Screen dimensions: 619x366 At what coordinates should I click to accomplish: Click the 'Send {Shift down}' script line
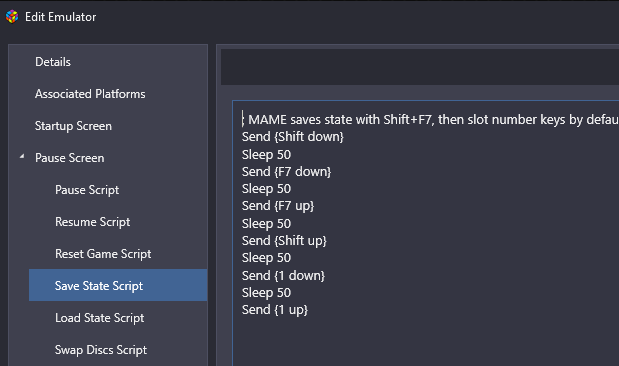click(x=293, y=137)
